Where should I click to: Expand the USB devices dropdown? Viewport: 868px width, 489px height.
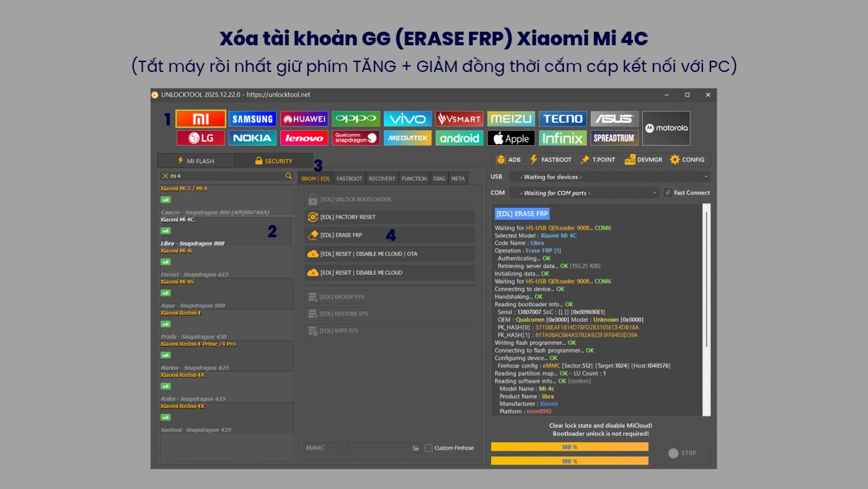point(610,177)
